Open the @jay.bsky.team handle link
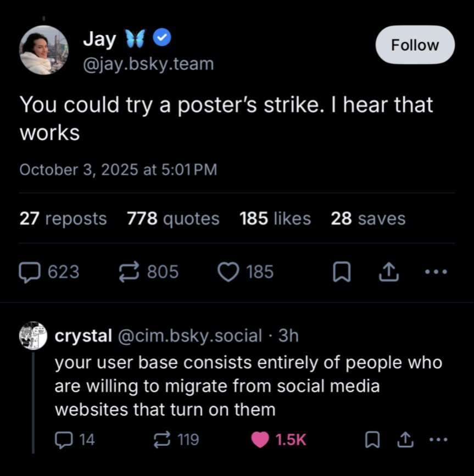 coord(148,64)
